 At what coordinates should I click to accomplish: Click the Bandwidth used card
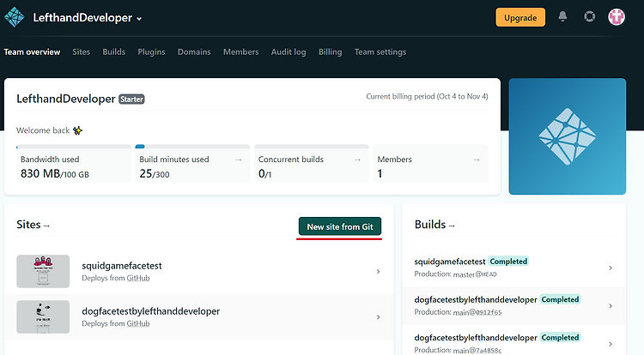[x=74, y=164]
